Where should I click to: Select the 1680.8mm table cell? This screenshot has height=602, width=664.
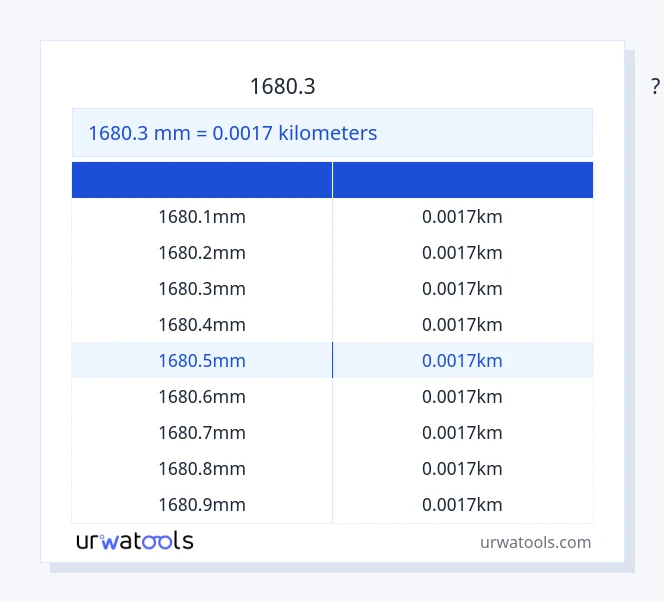coord(202,469)
